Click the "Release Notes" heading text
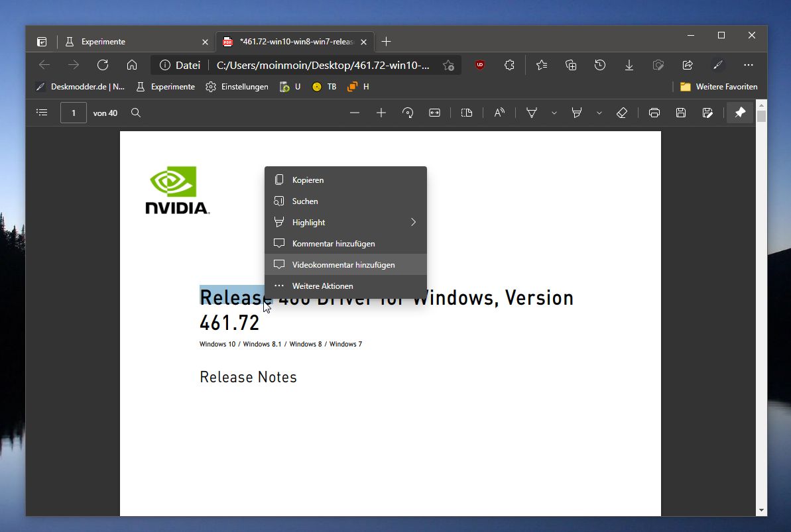Image resolution: width=791 pixels, height=532 pixels. [248, 377]
